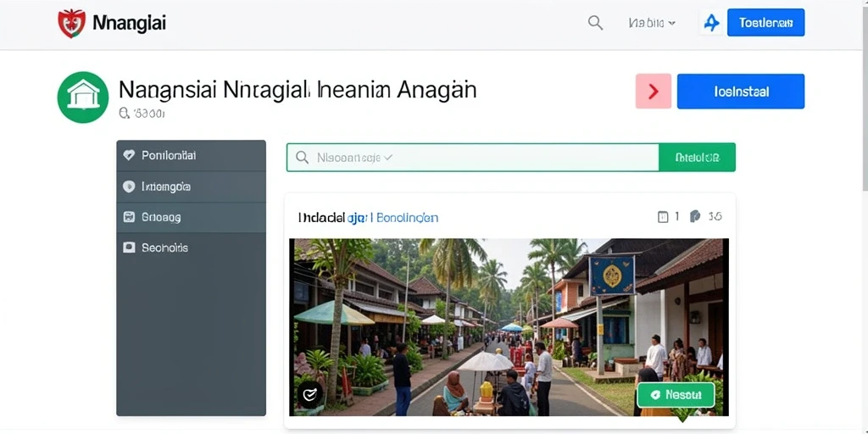Select Intiengoia in the sidebar
Viewport: 868px width, 434px height.
(191, 186)
